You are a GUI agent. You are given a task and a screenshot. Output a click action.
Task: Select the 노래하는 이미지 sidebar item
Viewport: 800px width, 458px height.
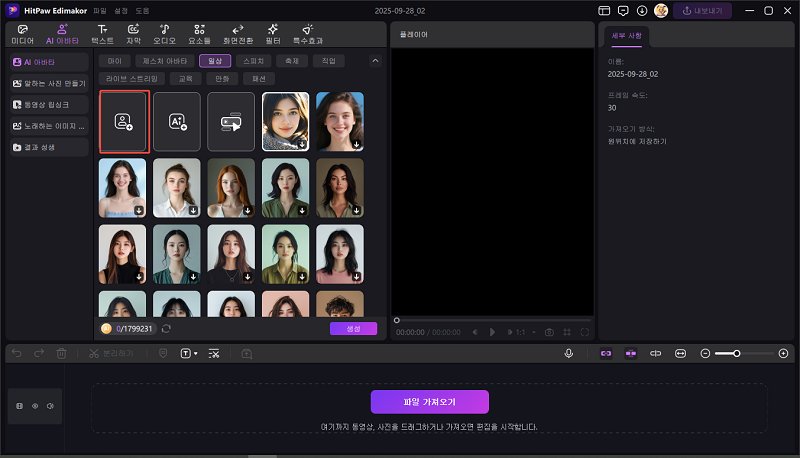pos(49,126)
